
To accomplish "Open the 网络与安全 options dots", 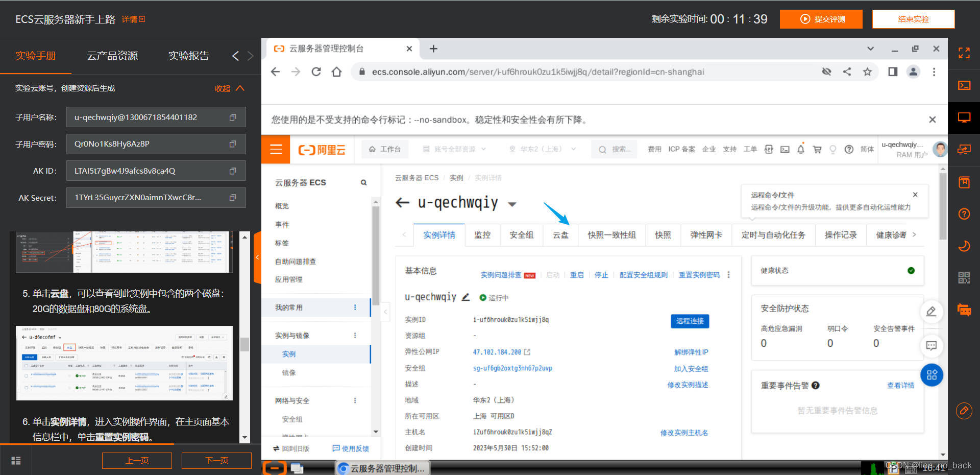I will 355,400.
